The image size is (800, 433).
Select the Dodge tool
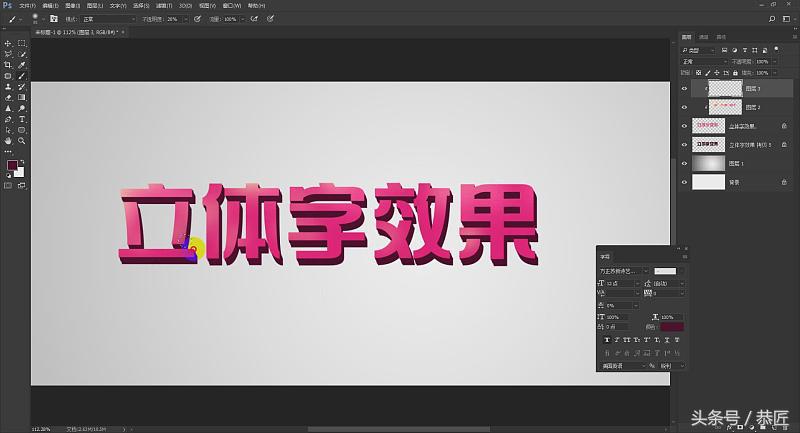[x=21, y=108]
